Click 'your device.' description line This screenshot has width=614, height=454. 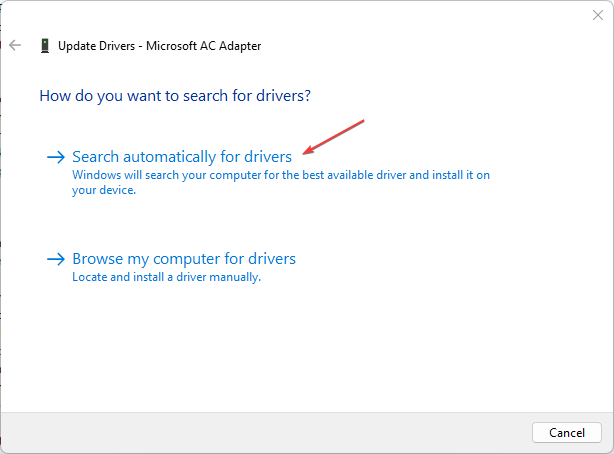104,190
